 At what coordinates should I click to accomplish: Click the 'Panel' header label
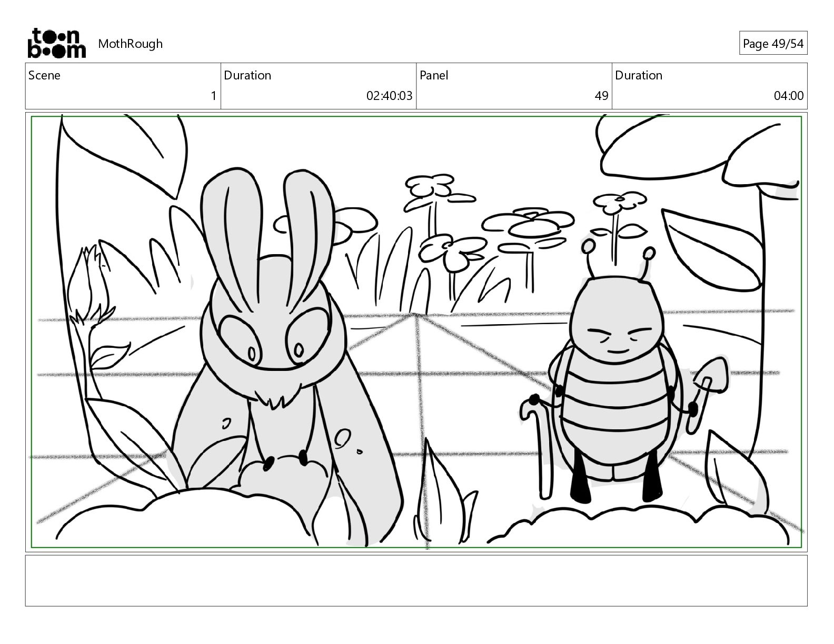[434, 75]
